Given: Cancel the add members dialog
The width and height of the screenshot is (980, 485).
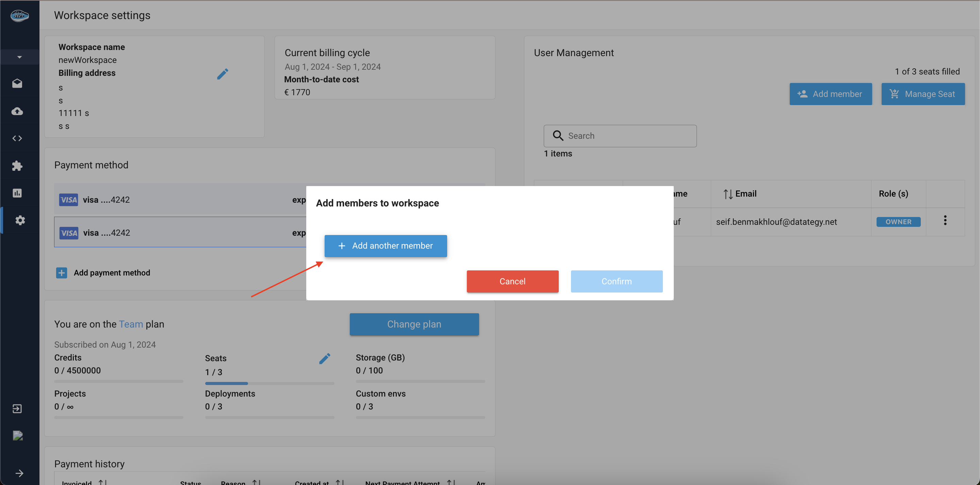Looking at the screenshot, I should [512, 282].
